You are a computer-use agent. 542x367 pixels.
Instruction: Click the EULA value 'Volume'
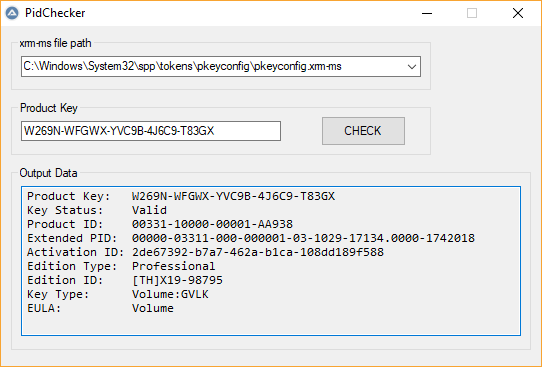pos(153,308)
